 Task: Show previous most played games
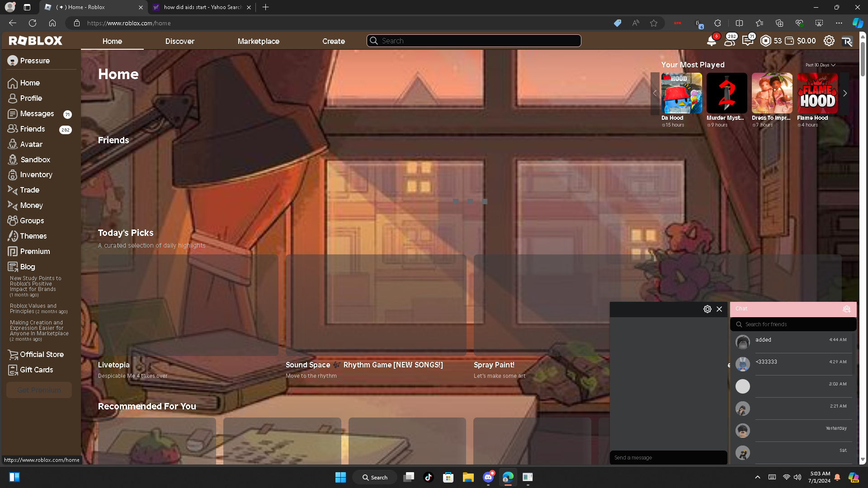(655, 93)
